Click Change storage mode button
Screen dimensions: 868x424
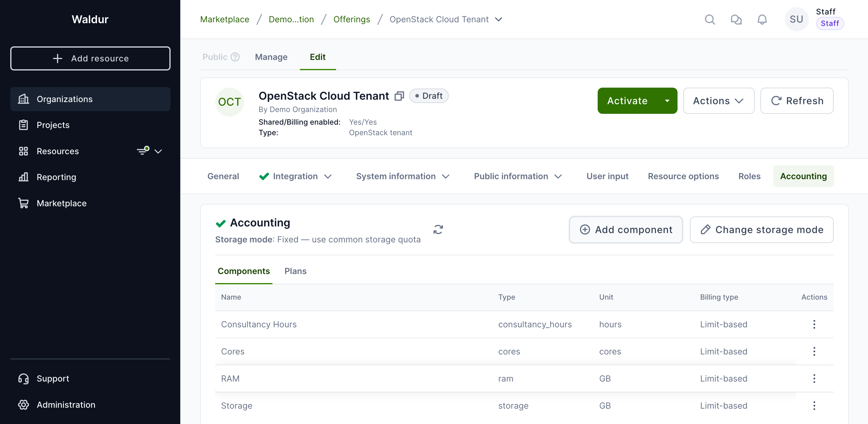point(762,230)
